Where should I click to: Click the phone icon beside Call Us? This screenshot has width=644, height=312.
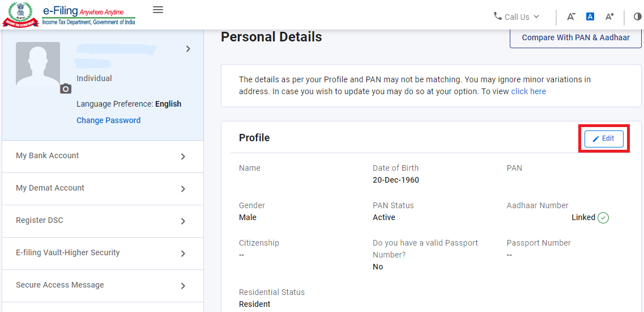(x=498, y=16)
